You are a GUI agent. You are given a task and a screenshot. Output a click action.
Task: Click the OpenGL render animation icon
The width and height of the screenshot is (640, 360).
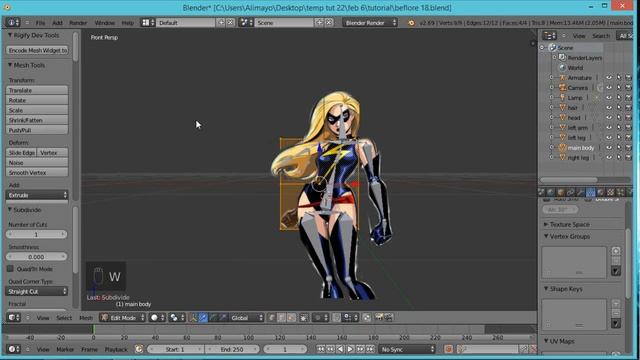[x=389, y=317]
